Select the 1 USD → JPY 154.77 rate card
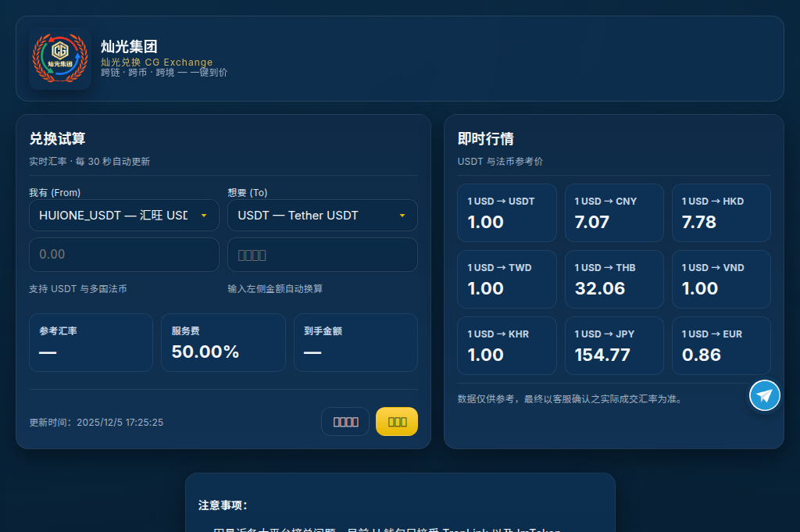Viewport: 800px width, 532px height. click(614, 345)
